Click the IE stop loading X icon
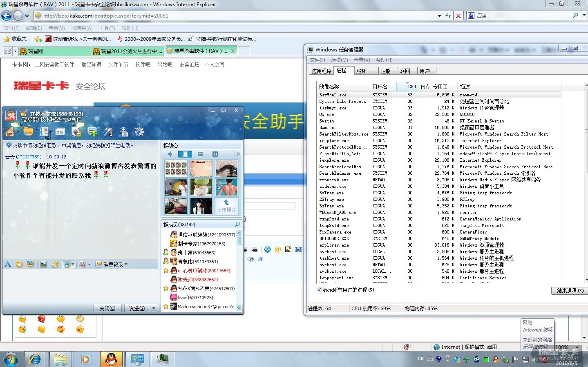Screen dimensions: 588x367 pyautogui.click(x=458, y=16)
